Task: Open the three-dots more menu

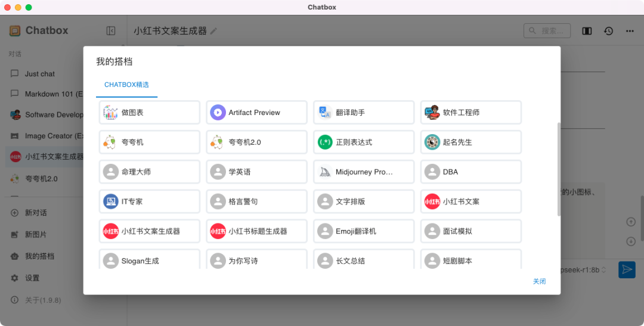Action: pyautogui.click(x=630, y=31)
